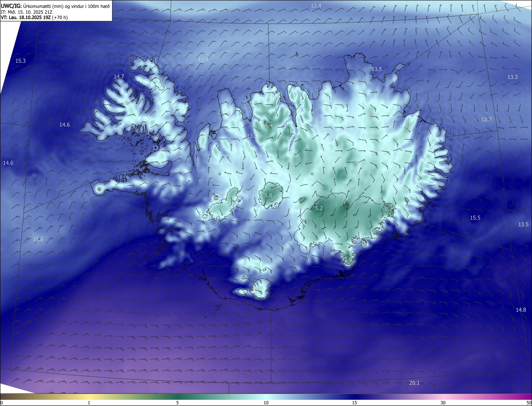Click the 12.3 value label
Image resolution: width=532 pixels, height=406 pixels.
486,120
